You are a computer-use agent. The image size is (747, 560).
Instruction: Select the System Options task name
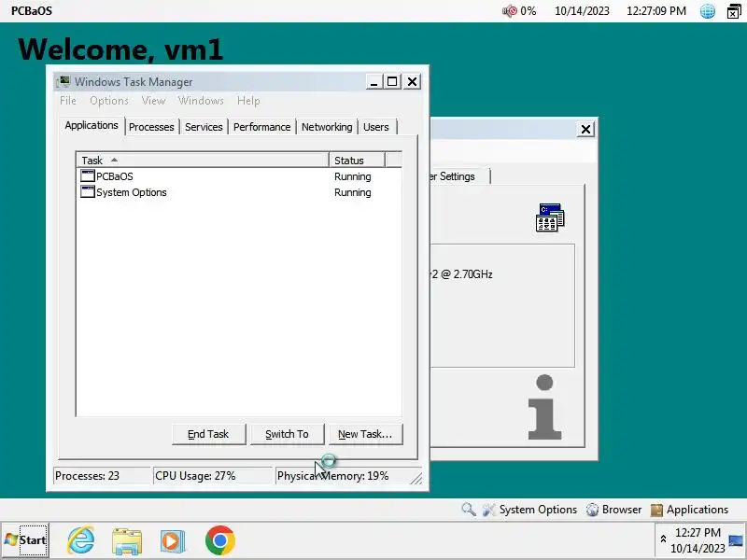coord(132,192)
